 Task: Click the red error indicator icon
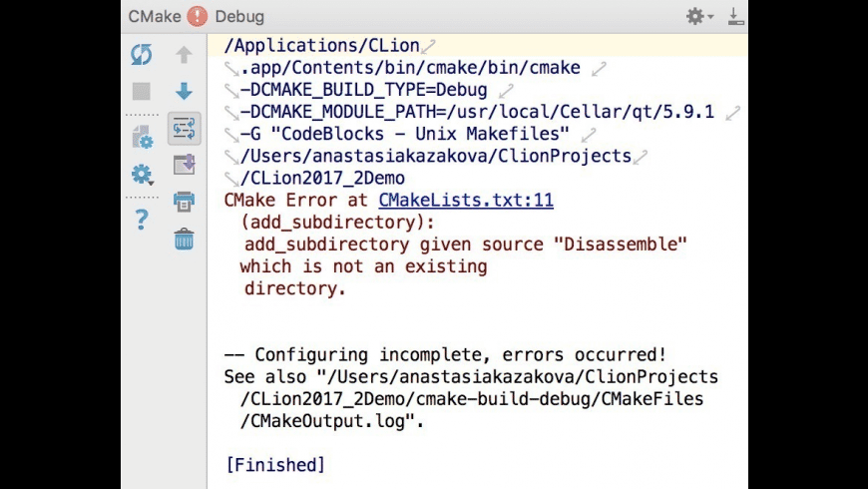click(x=198, y=16)
